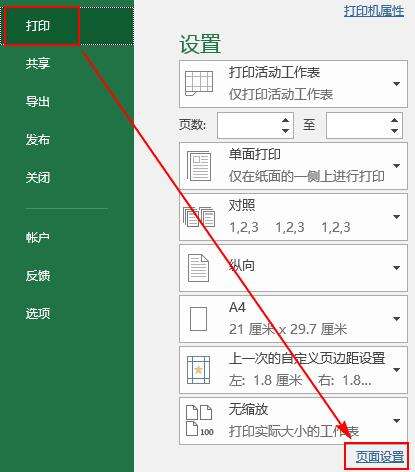Screen dimensions: 415x472
Task: Open 反馈 in the sidebar
Action: point(38,276)
